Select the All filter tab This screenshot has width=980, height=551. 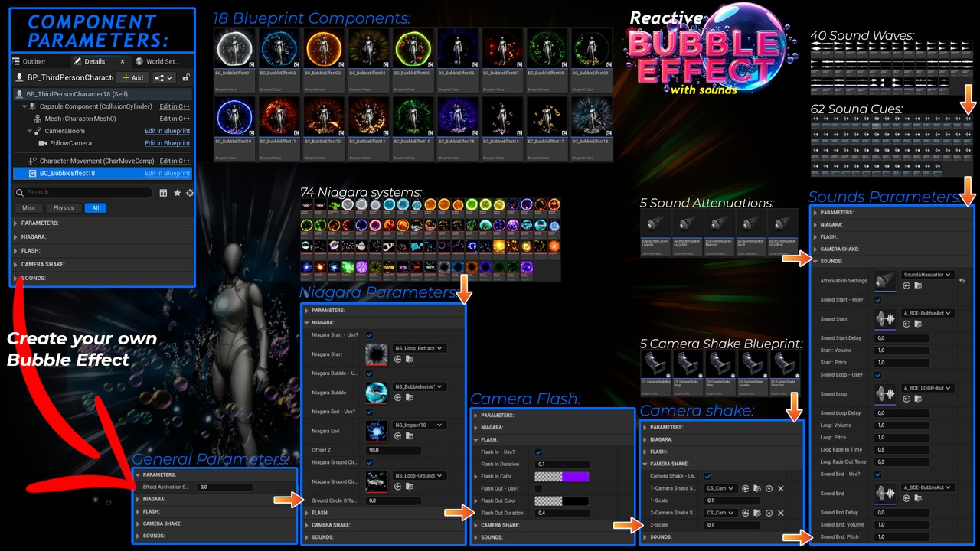(x=96, y=208)
